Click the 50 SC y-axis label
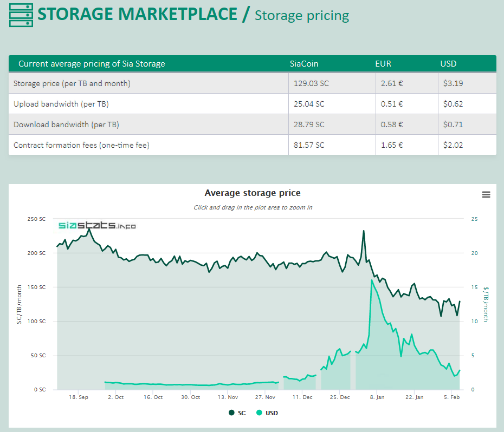 pyautogui.click(x=38, y=356)
